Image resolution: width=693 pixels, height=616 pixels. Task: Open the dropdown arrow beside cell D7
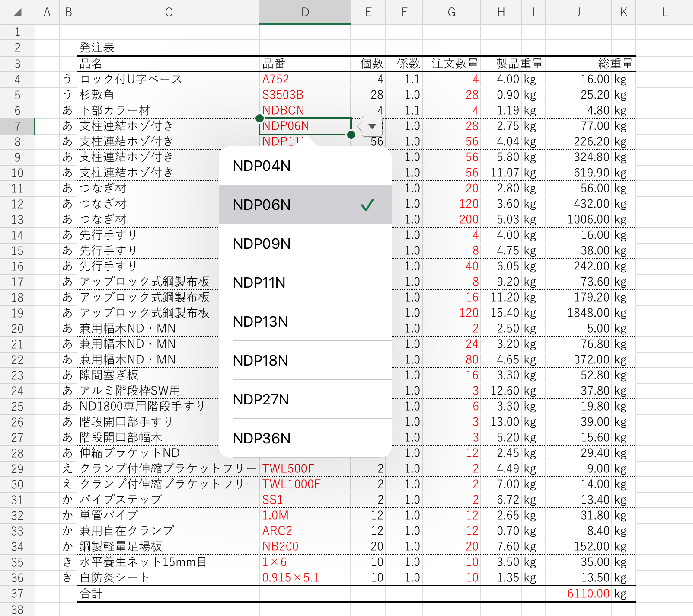[372, 126]
